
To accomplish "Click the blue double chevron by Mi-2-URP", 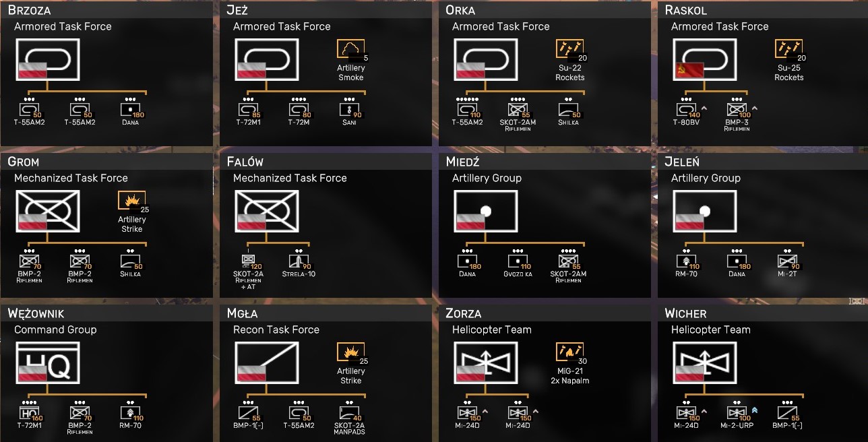I will (x=754, y=410).
